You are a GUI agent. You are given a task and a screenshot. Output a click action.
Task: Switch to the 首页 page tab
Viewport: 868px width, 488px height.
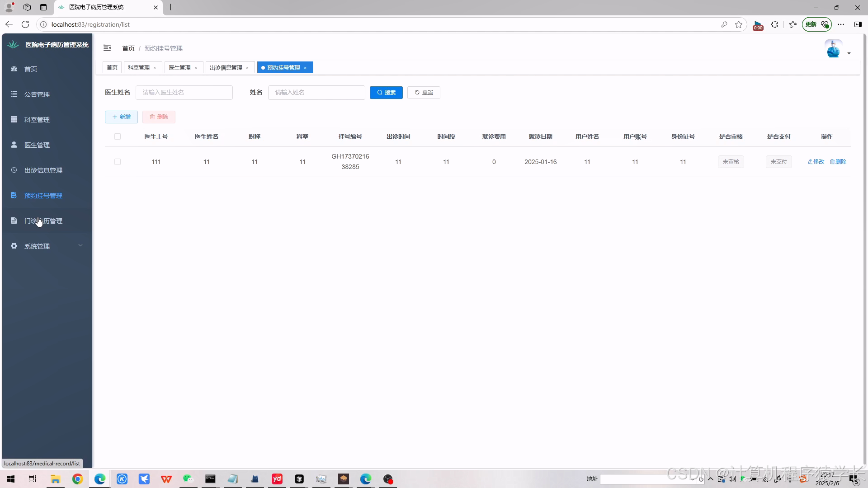[112, 67]
